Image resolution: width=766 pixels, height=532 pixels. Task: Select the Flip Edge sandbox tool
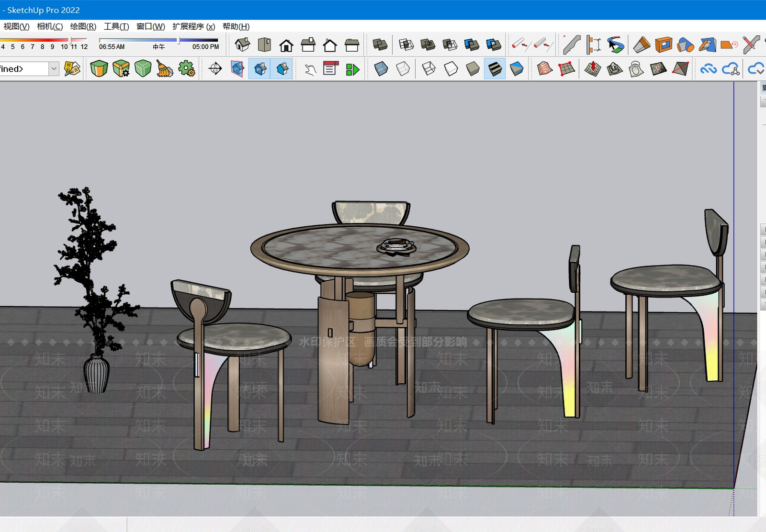tap(680, 69)
